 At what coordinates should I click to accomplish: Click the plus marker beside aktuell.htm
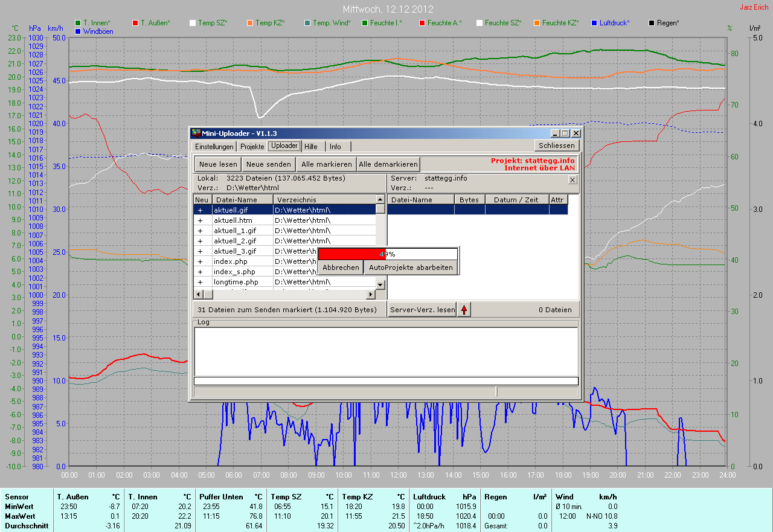(x=200, y=220)
